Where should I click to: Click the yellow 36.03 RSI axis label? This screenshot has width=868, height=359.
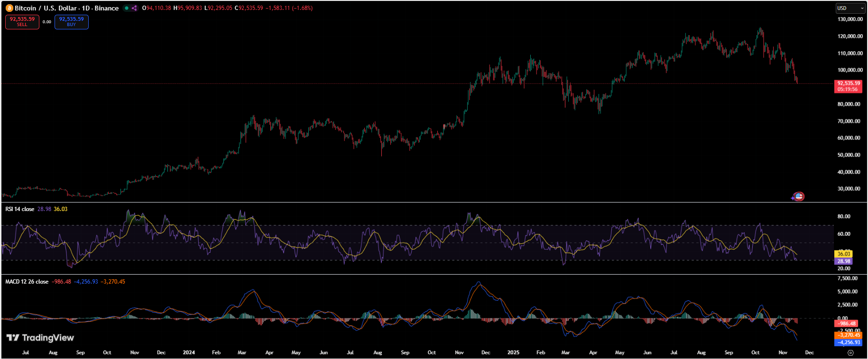pyautogui.click(x=844, y=254)
